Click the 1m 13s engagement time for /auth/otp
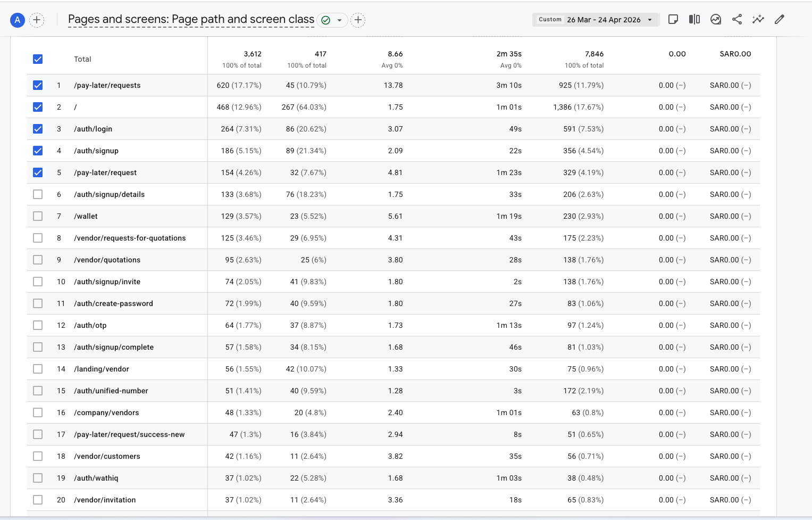 (x=509, y=325)
